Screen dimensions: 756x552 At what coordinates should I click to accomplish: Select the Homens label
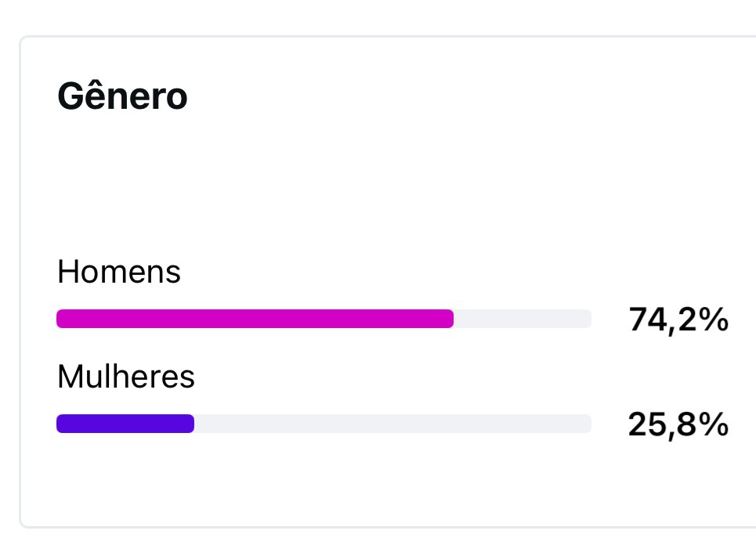click(118, 272)
